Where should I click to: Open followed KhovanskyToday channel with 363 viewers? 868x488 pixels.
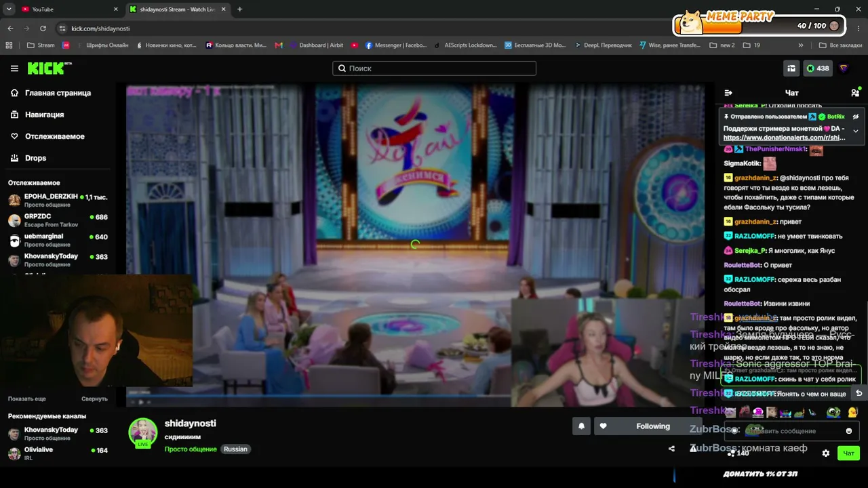(58, 260)
